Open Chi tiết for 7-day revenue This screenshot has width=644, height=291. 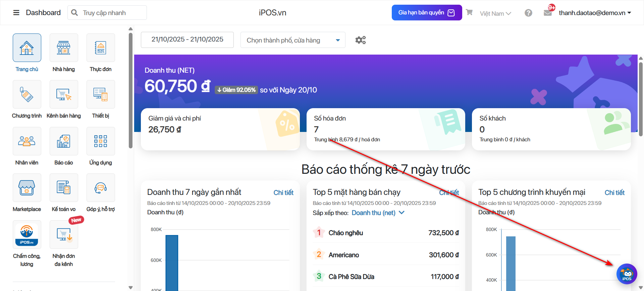pos(283,193)
